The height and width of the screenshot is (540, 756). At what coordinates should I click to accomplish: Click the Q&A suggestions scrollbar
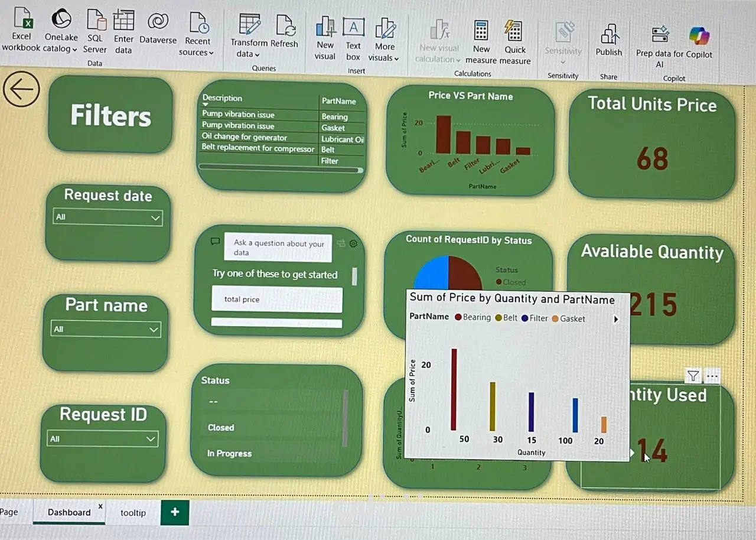click(354, 276)
